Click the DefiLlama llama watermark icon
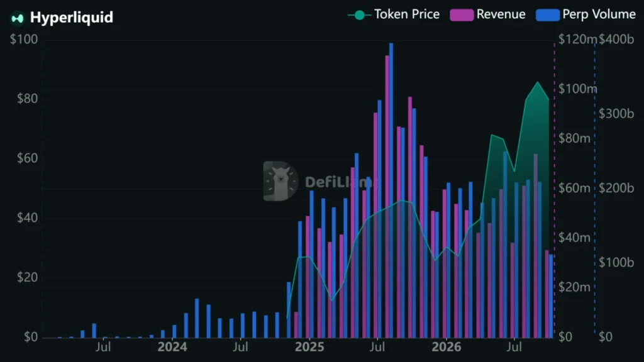Screen dimensions: 644x362 [280, 181]
